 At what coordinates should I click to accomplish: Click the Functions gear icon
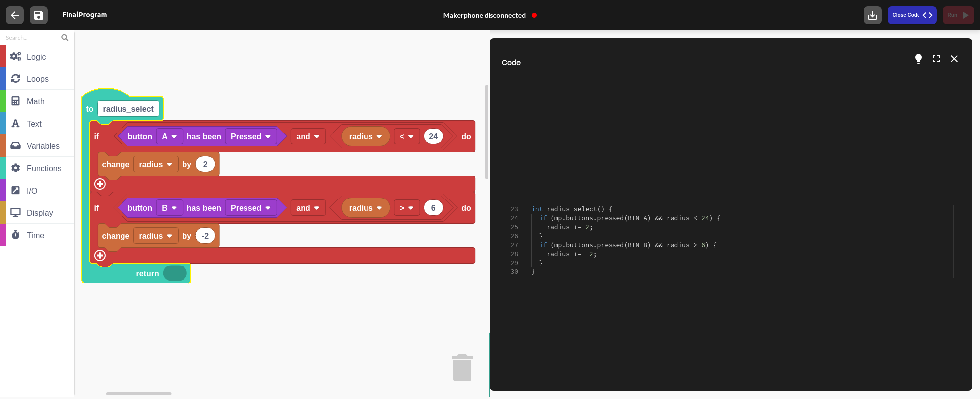click(16, 168)
